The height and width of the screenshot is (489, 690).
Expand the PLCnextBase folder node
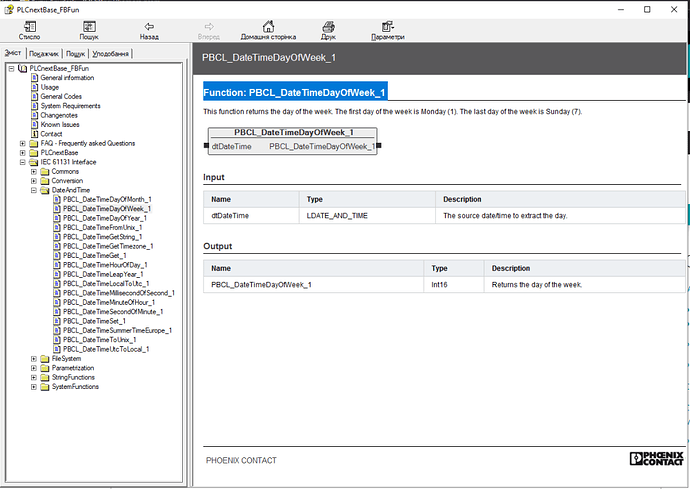(x=23, y=153)
